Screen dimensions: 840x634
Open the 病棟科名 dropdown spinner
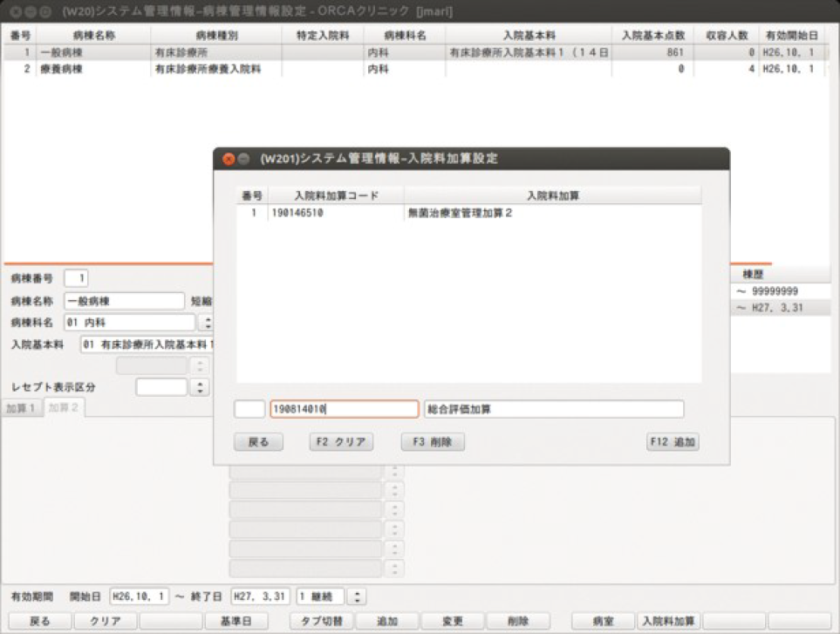(207, 323)
